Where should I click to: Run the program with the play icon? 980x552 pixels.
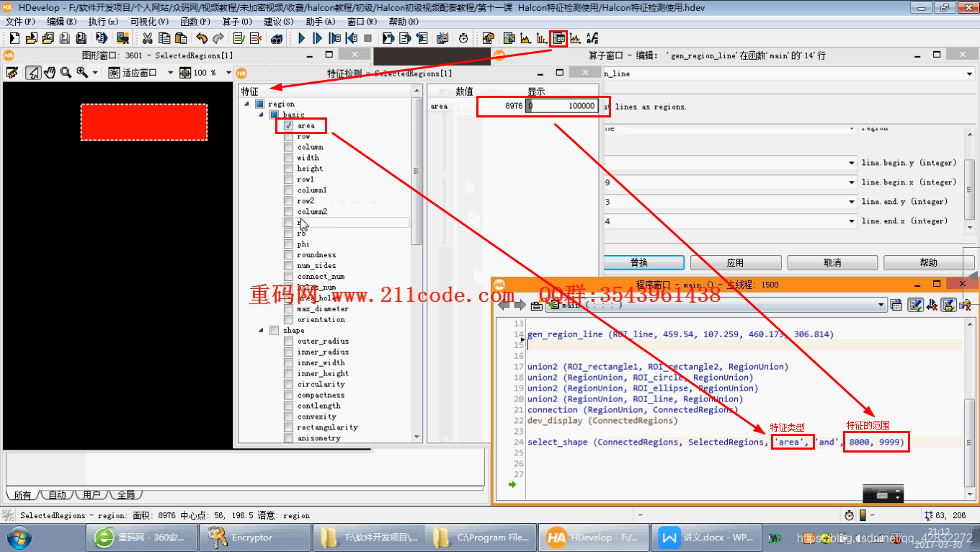[x=301, y=38]
